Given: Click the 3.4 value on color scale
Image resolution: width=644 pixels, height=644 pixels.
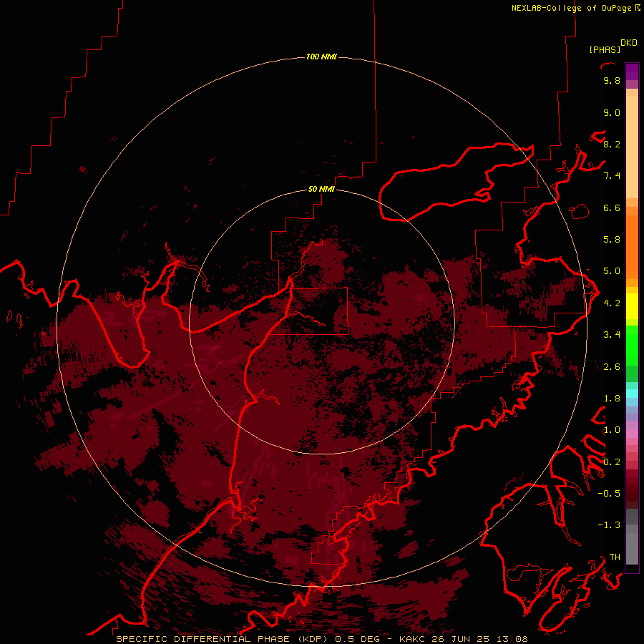Looking at the screenshot, I should (x=612, y=335).
